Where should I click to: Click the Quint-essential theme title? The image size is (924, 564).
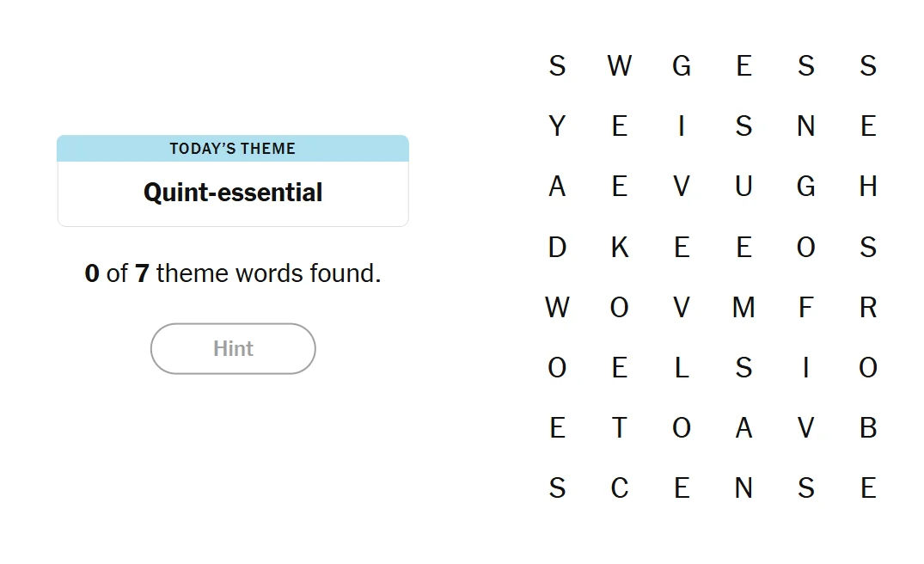[x=233, y=193]
